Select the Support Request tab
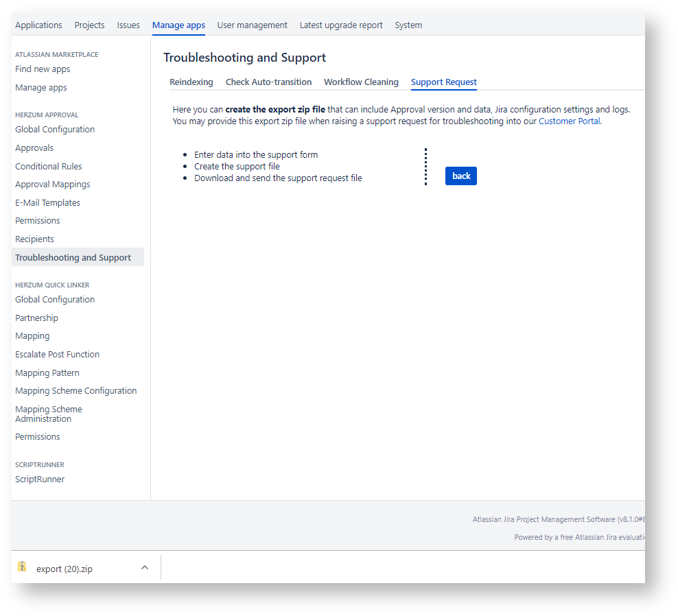 pyautogui.click(x=443, y=82)
